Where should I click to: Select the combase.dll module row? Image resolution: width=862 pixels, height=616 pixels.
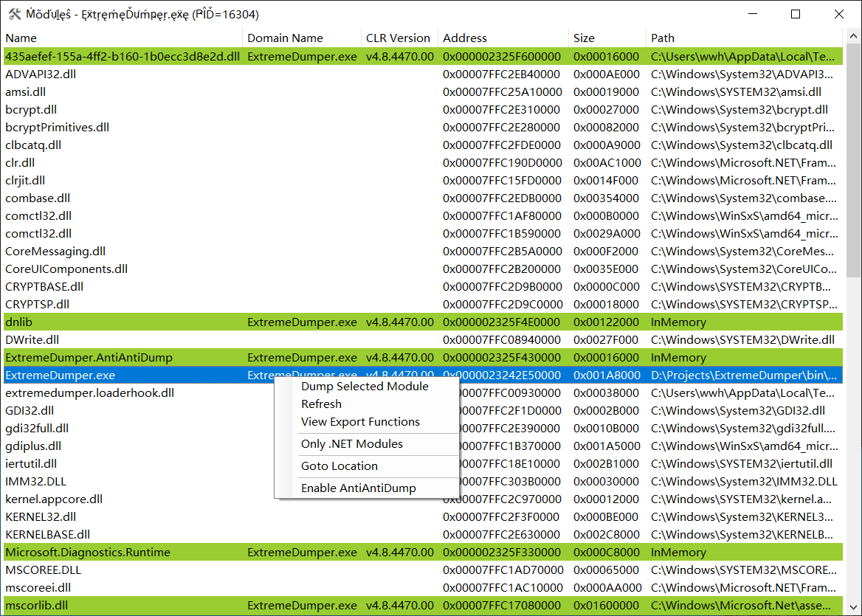pos(423,198)
